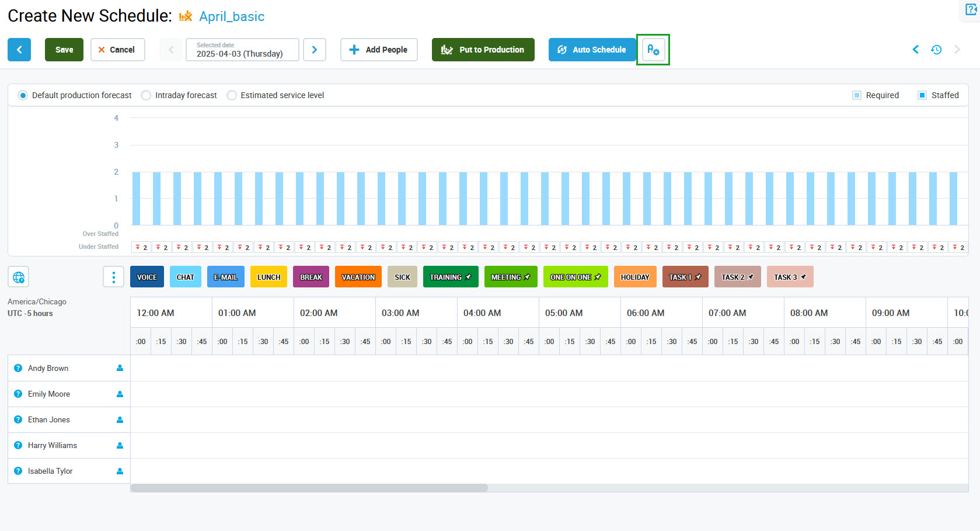Pick the VACATION activity tag

(x=358, y=277)
